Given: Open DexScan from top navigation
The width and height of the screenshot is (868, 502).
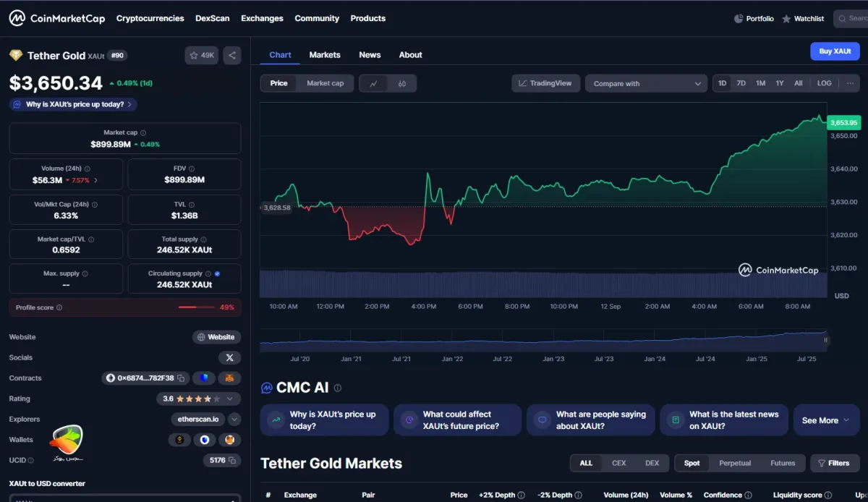Looking at the screenshot, I should click(x=213, y=18).
